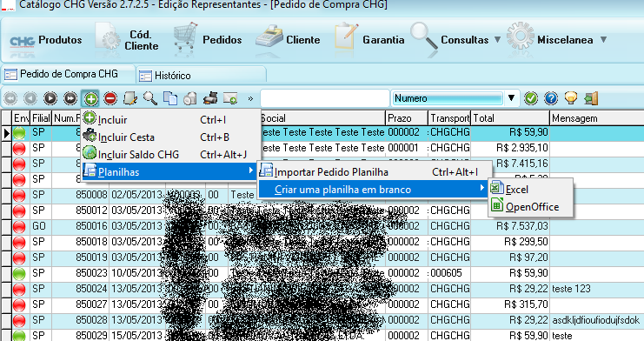This screenshot has height=341, width=644.
Task: Click the blue question mark help icon
Action: point(551,98)
